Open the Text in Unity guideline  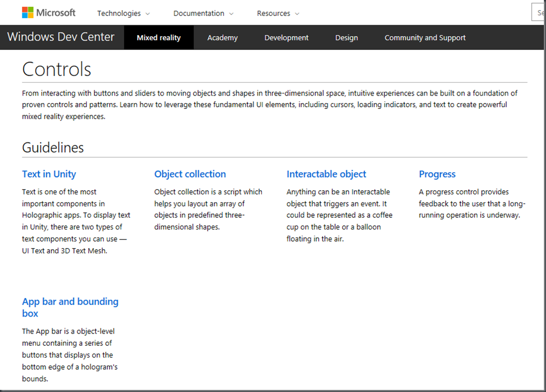[x=49, y=174]
